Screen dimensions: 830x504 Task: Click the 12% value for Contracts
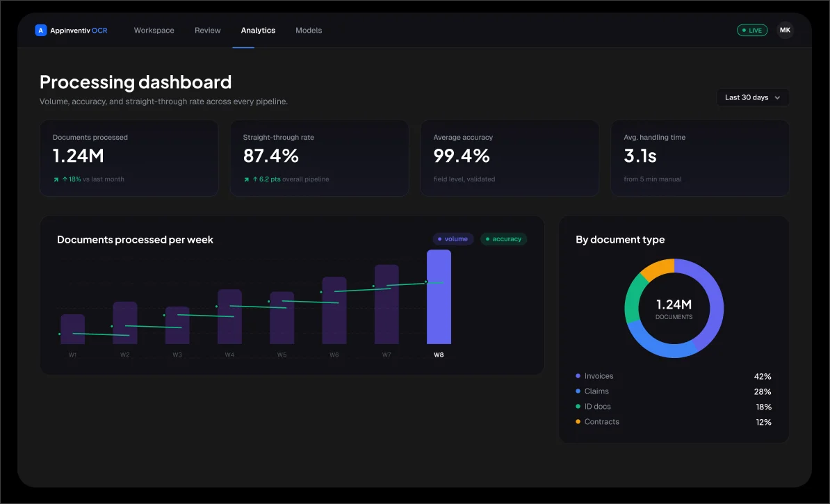pyautogui.click(x=763, y=422)
